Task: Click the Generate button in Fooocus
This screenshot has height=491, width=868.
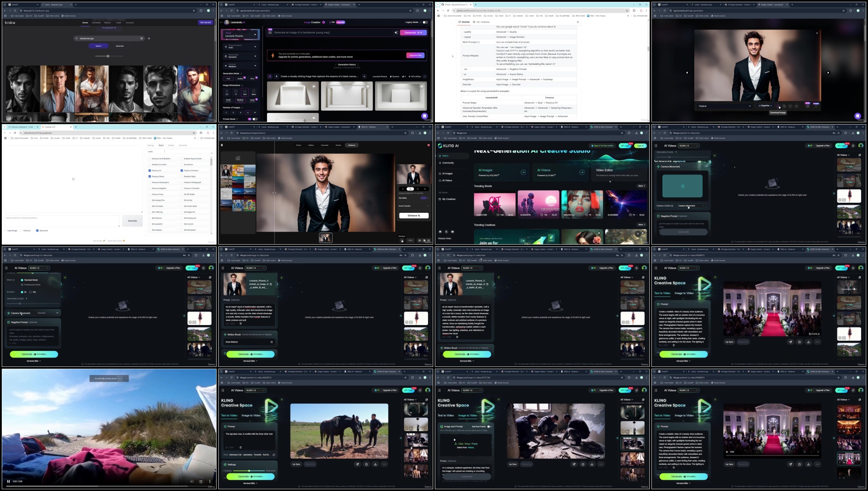Action: (132, 221)
